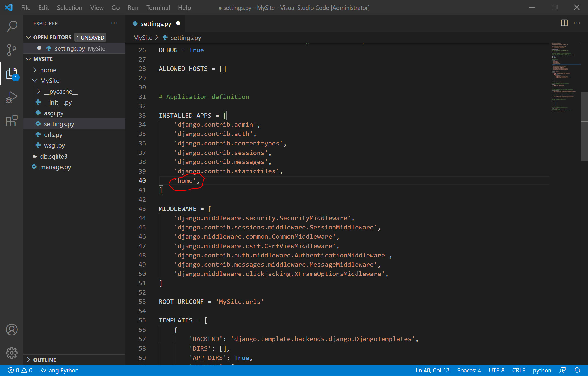Open the Edit menu
This screenshot has height=376, width=588.
point(44,8)
